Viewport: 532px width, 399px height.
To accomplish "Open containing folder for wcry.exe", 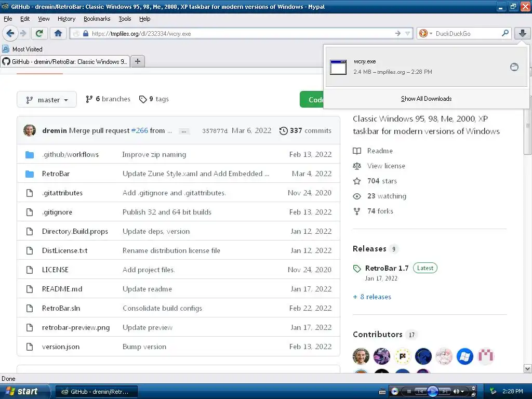I will pyautogui.click(x=514, y=67).
